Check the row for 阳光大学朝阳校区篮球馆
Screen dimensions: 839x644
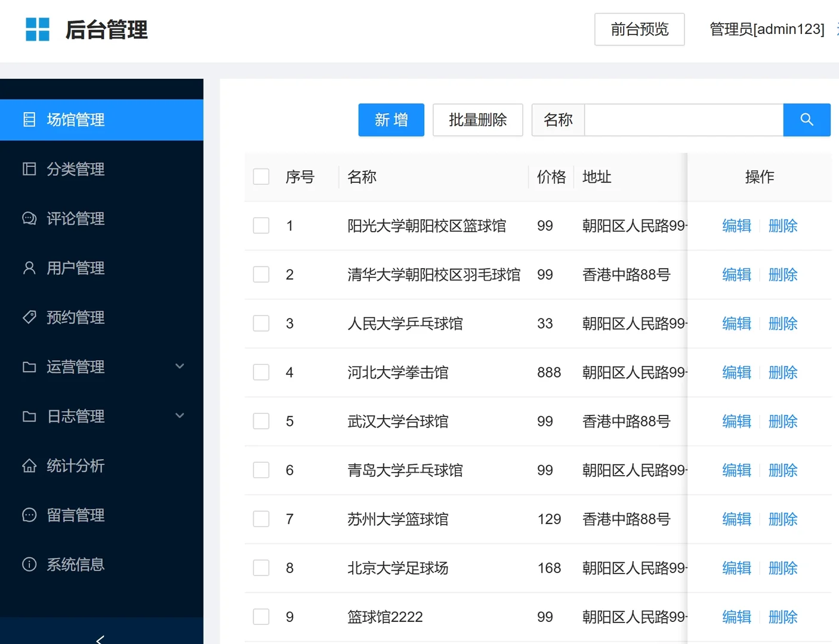tap(261, 225)
